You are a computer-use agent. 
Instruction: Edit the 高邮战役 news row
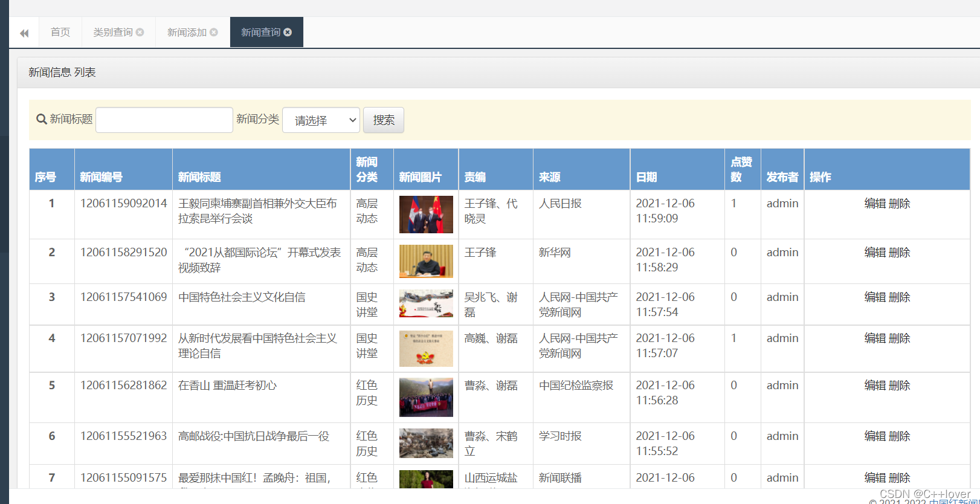click(x=875, y=436)
